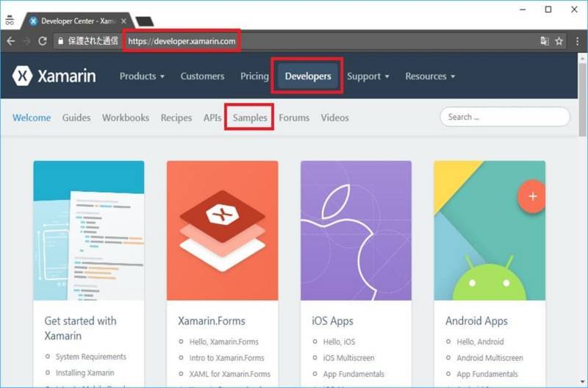588x388 pixels.
Task: Click the browser back arrow
Action: [10, 41]
